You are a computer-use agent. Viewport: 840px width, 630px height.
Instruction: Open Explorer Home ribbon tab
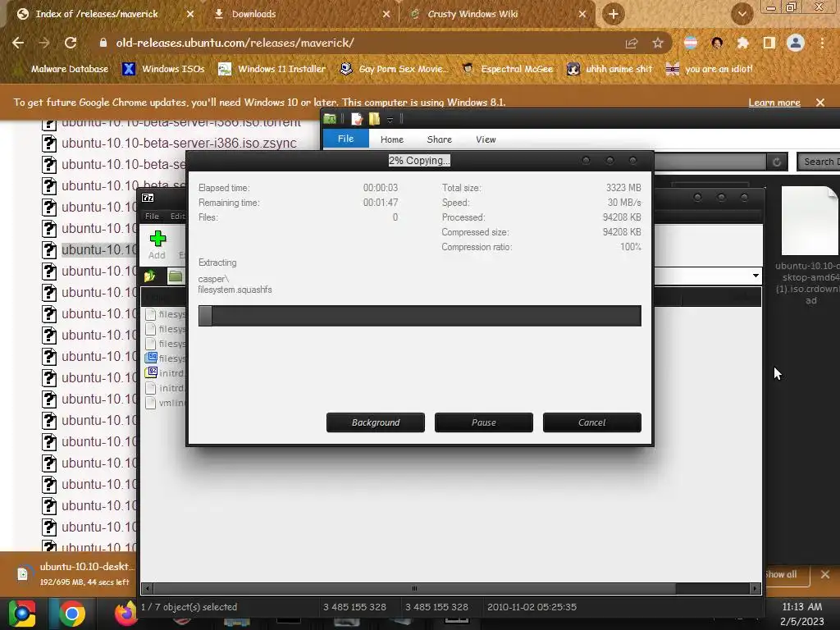pyautogui.click(x=391, y=139)
